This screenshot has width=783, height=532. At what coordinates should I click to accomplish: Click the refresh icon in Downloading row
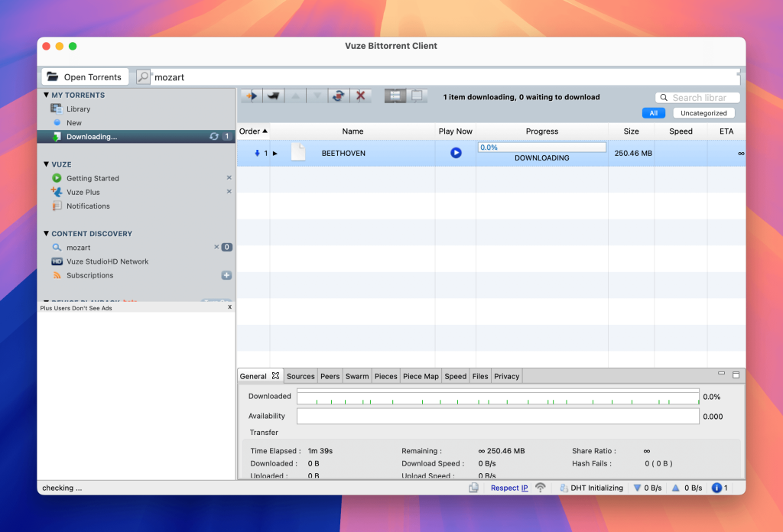(214, 136)
